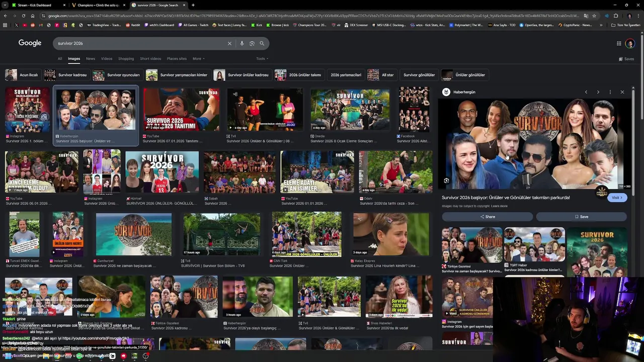Viewport: 644px width, 362px height.
Task: Switch to the Videos tab
Action: 107,58
